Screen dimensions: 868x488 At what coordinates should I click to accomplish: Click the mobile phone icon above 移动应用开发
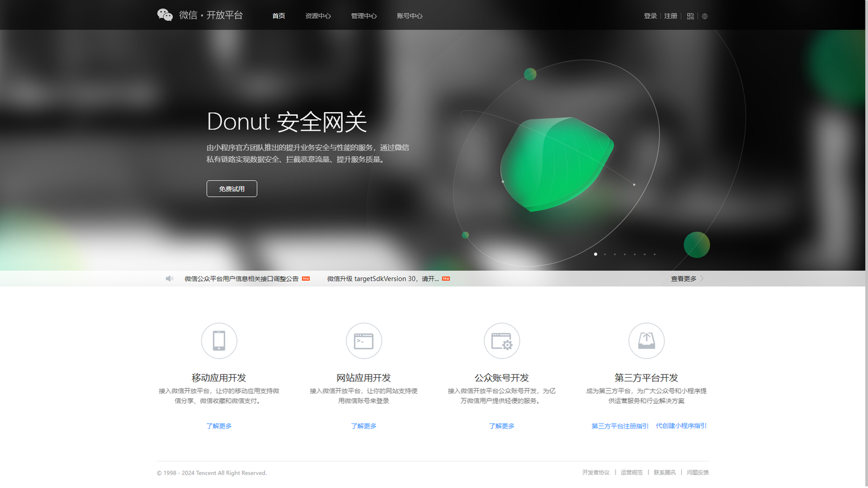point(219,340)
